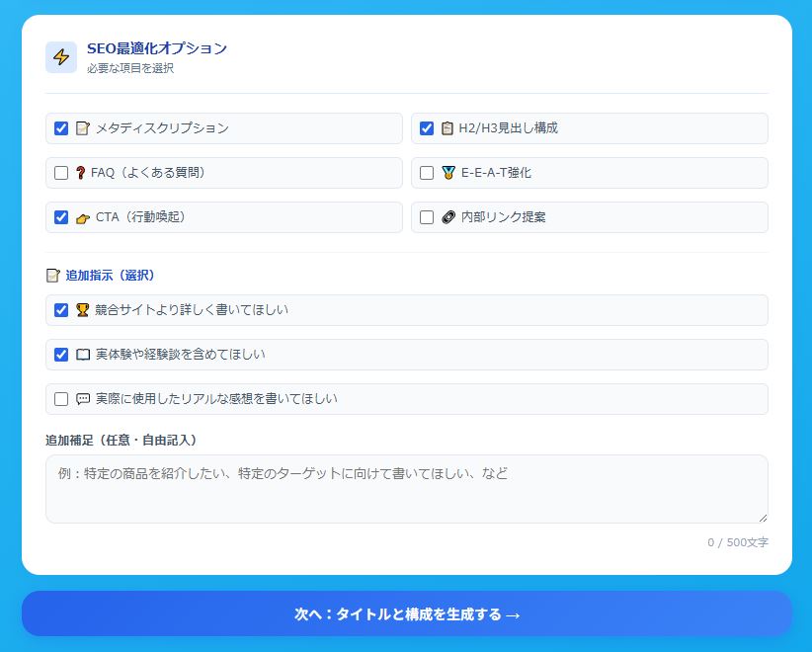
Task: Uncheck the H2/H3見出し構成 checkbox
Action: [427, 128]
